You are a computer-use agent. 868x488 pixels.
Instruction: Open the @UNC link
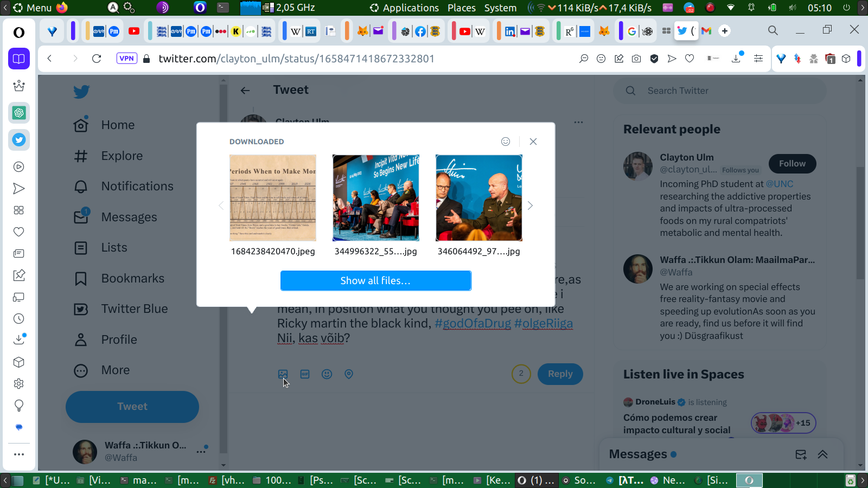[x=780, y=184]
